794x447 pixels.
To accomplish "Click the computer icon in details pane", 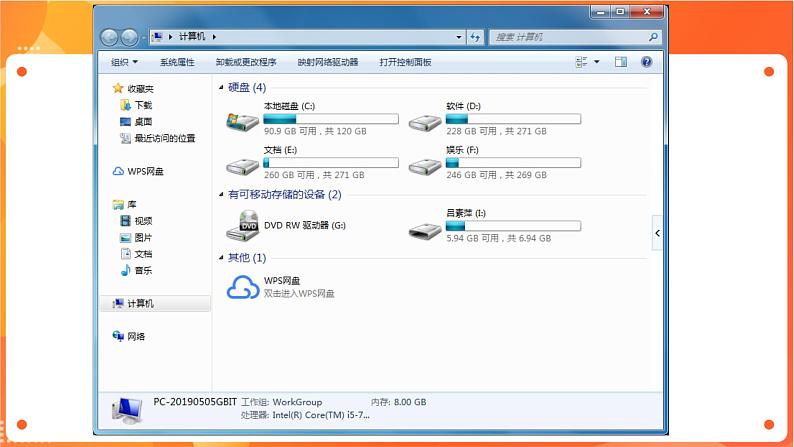I will (127, 411).
